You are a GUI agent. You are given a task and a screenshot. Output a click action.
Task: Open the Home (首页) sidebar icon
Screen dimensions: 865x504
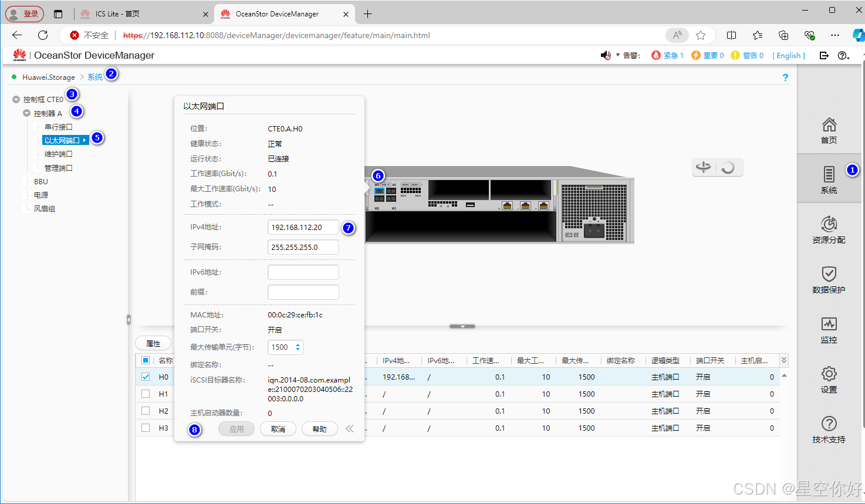[x=829, y=130]
